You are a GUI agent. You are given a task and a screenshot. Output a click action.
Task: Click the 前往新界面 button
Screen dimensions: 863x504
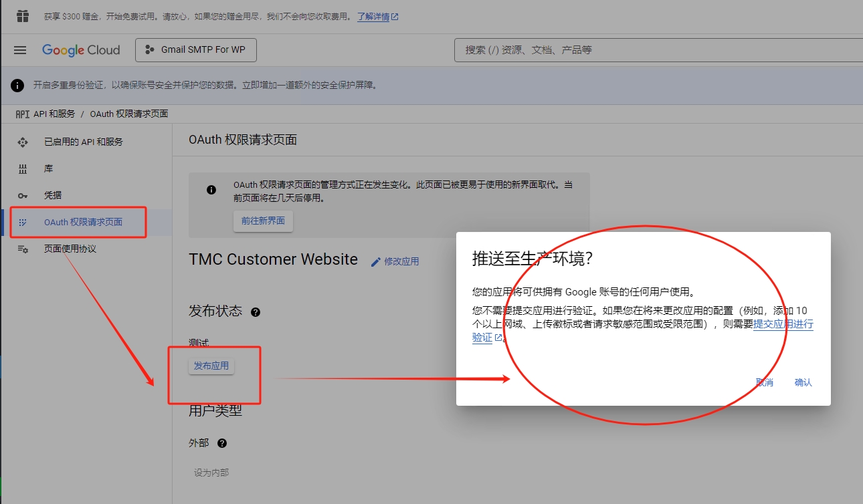[x=263, y=221]
